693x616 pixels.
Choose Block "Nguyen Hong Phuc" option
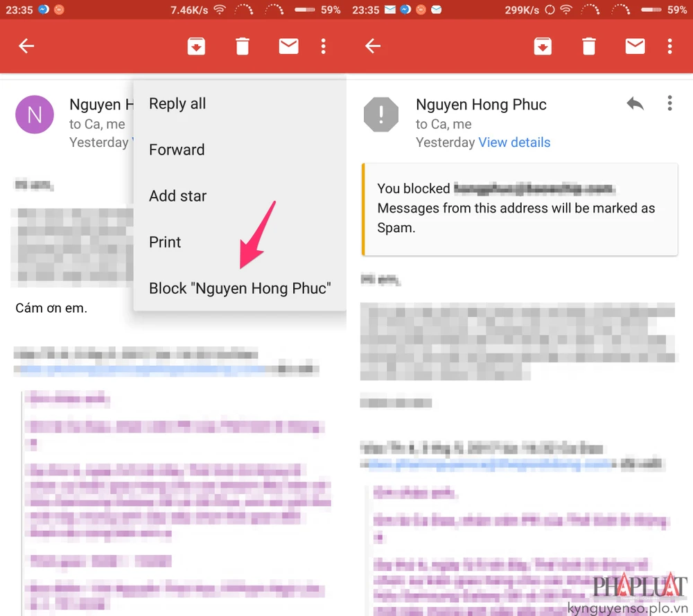(240, 288)
